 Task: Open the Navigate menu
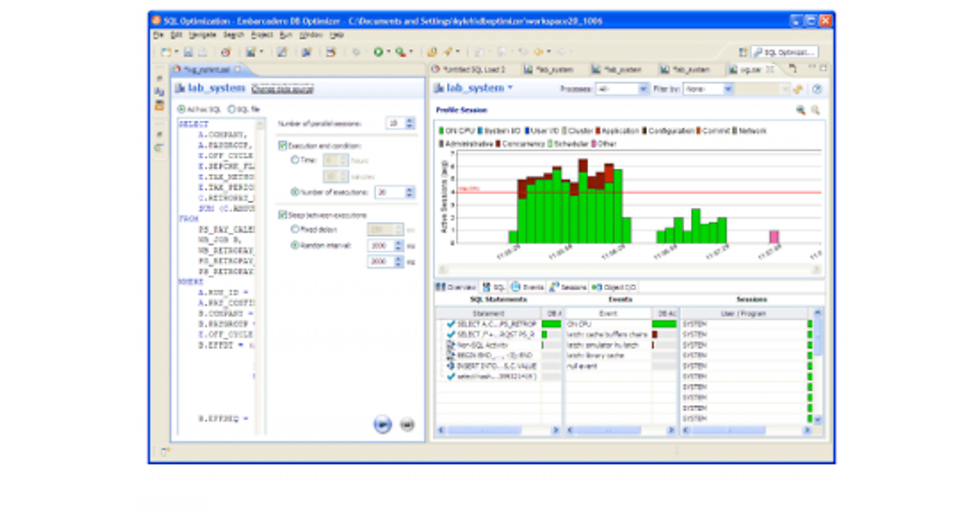coord(202,36)
